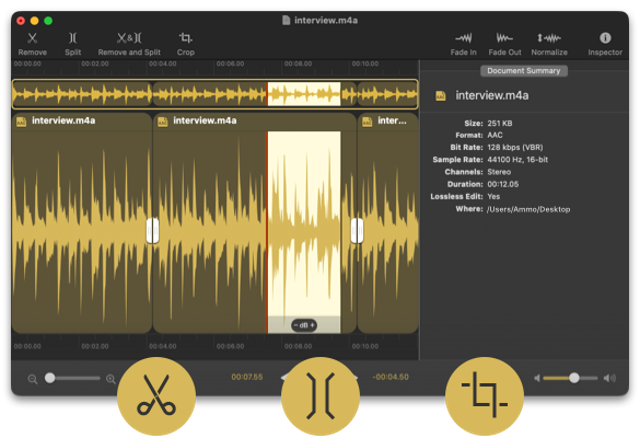640x438 pixels.
Task: Click the AAC file icon in first clip header
Action: click(21, 122)
